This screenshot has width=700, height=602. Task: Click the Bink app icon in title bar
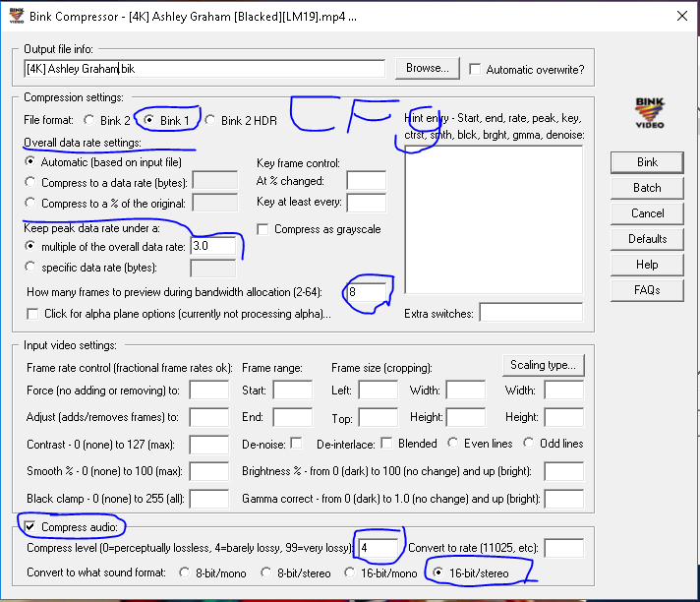[x=17, y=16]
